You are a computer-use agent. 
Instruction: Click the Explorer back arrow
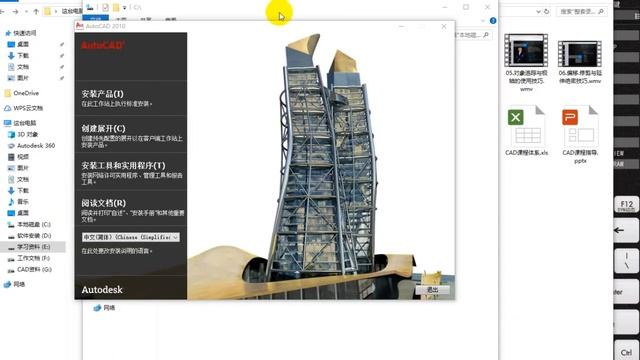click(2, 11)
